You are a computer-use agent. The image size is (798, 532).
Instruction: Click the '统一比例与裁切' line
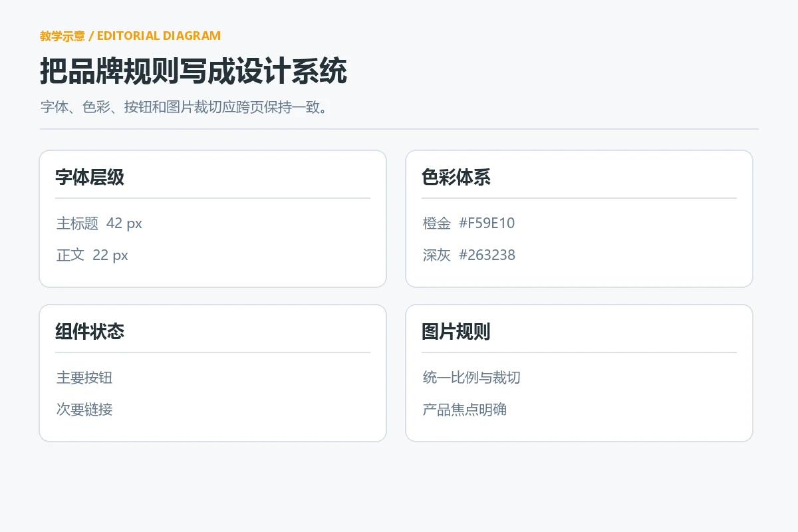click(471, 378)
